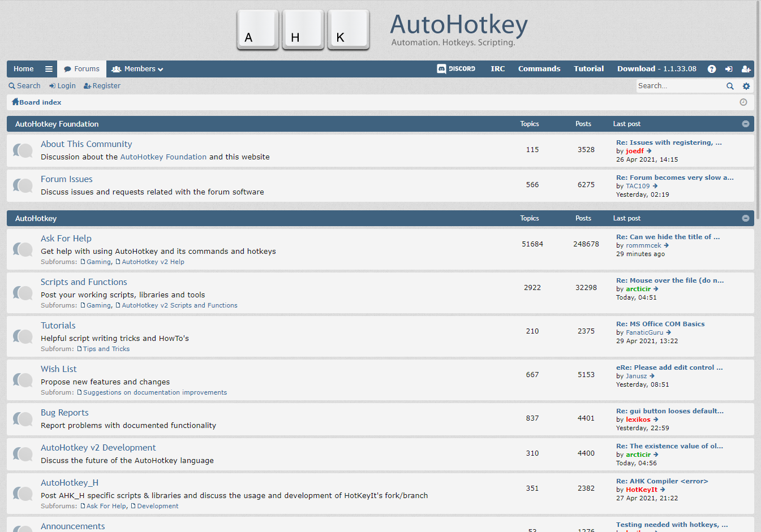Click the register user-plus icon in navbar
761x532 pixels.
click(746, 69)
